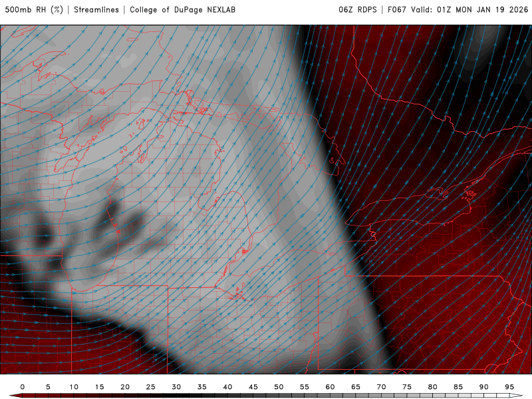Click the "95" value on the color scale
The image size is (532, 399).
pos(509,387)
